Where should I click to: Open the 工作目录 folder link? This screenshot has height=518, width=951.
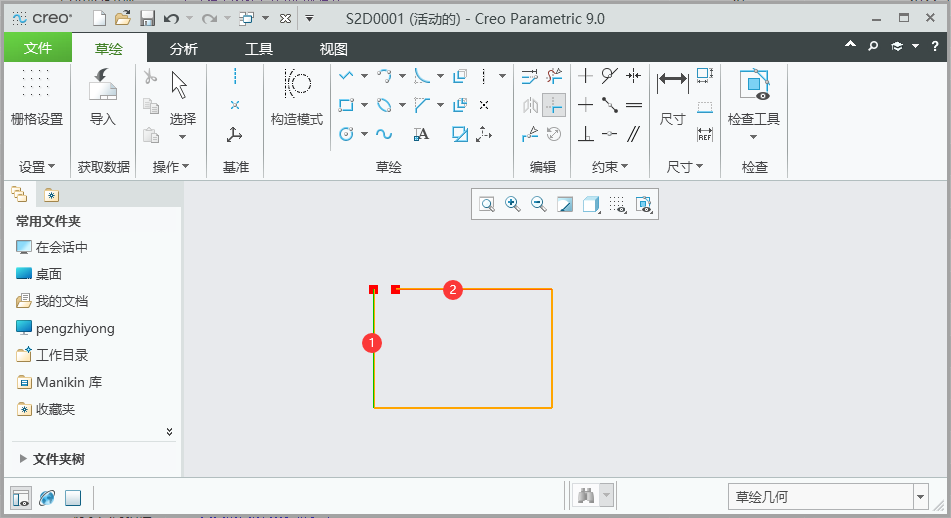[62, 355]
